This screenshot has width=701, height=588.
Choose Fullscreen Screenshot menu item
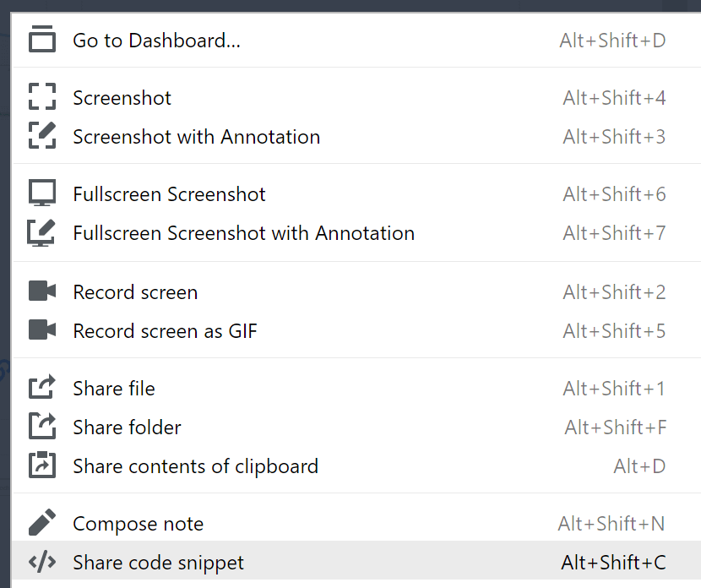click(x=356, y=194)
